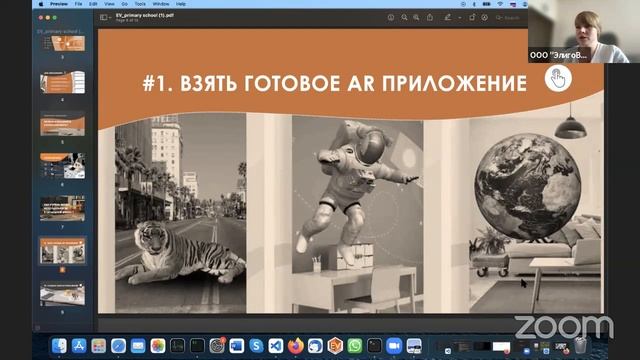Open Skype from the Dock
Image resolution: width=640 pixels, height=360 pixels.
tap(256, 346)
